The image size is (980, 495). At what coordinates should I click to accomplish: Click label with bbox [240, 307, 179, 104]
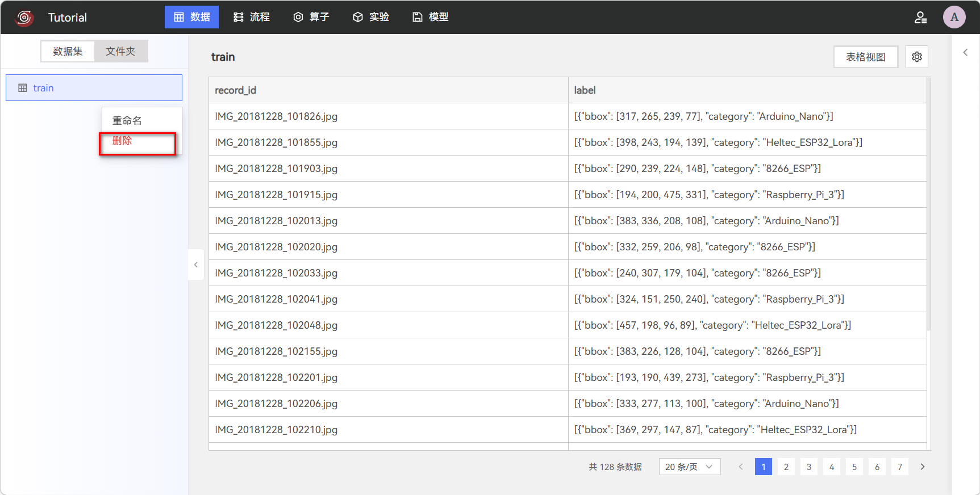[x=748, y=273]
